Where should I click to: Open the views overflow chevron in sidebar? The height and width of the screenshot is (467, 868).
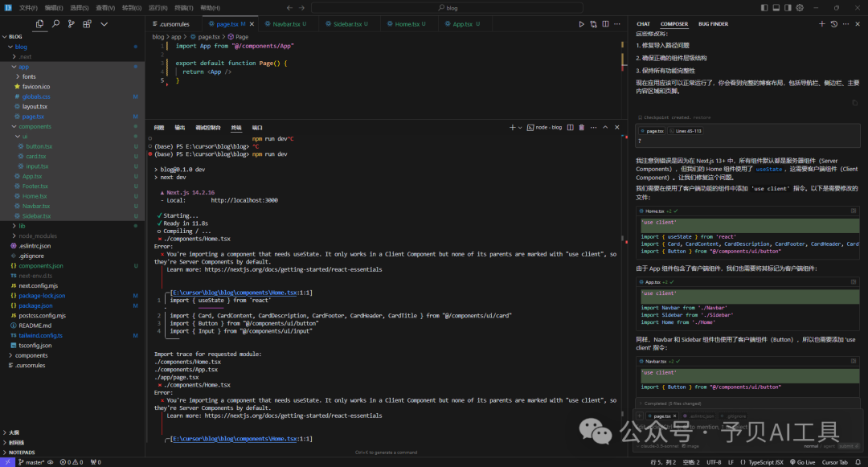click(104, 24)
